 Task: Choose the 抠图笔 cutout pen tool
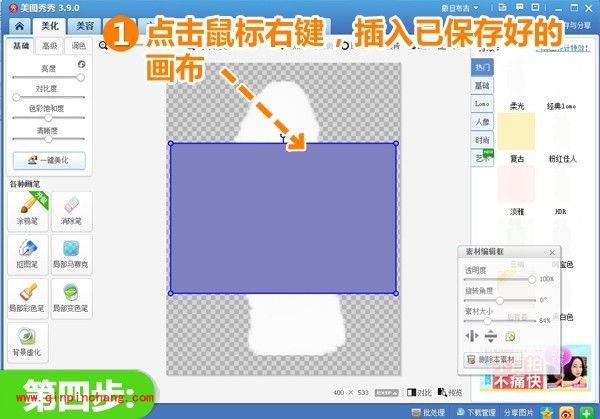click(28, 253)
